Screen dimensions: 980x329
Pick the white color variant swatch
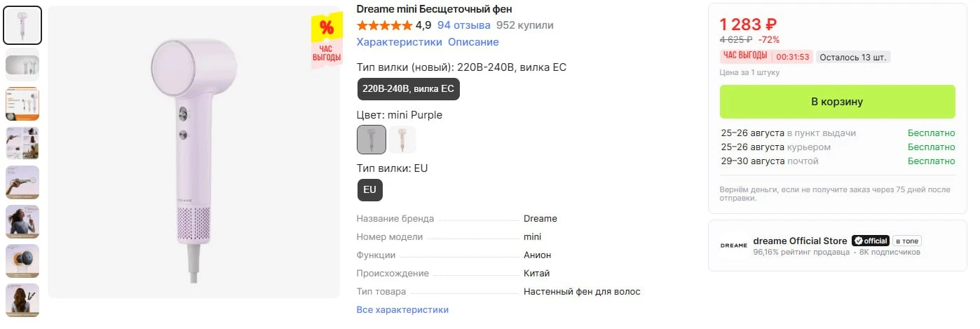[402, 140]
